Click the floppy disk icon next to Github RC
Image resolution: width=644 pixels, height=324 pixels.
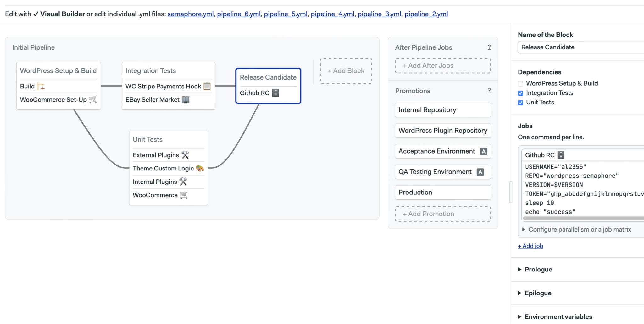coord(275,92)
